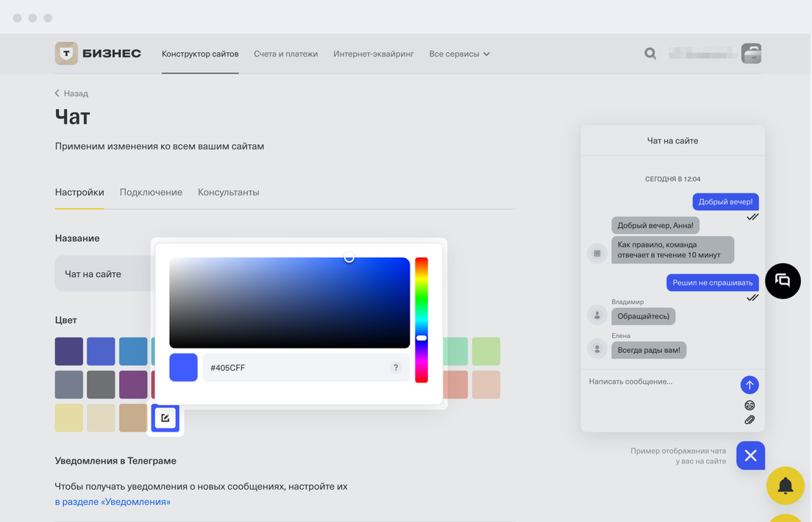Close chat preview with the blue X button
Viewport: 812px width, 522px height.
(750, 455)
